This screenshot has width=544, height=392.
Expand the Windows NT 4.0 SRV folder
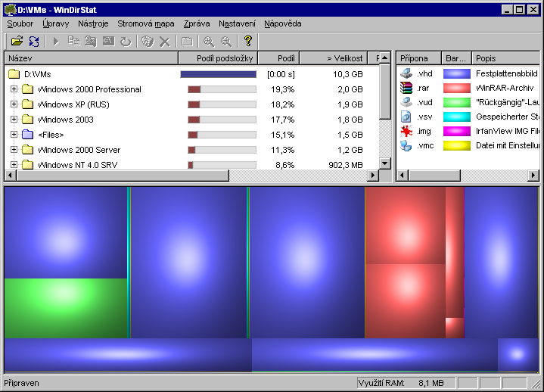pyautogui.click(x=14, y=164)
